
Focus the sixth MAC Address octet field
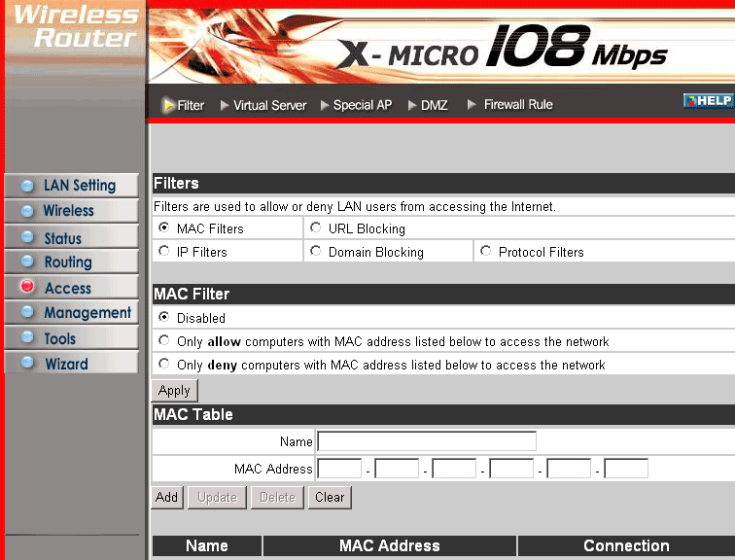click(x=626, y=469)
